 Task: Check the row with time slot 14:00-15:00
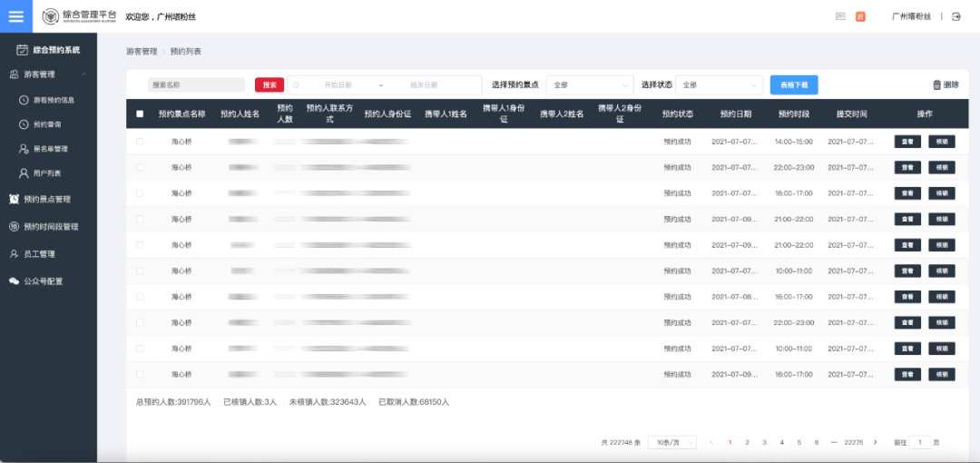coord(140,142)
